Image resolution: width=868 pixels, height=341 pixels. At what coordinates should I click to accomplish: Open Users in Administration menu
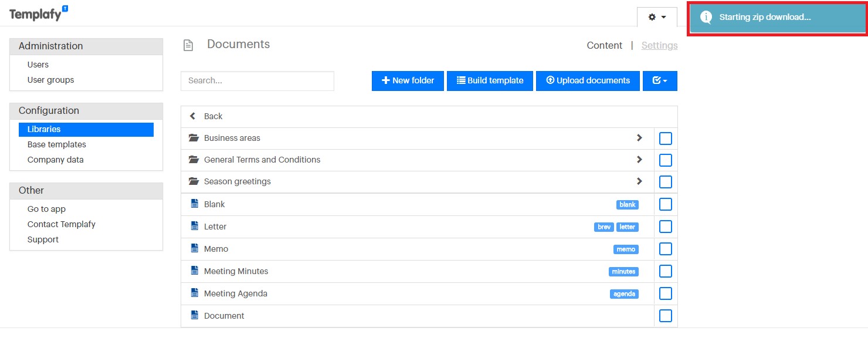point(38,65)
